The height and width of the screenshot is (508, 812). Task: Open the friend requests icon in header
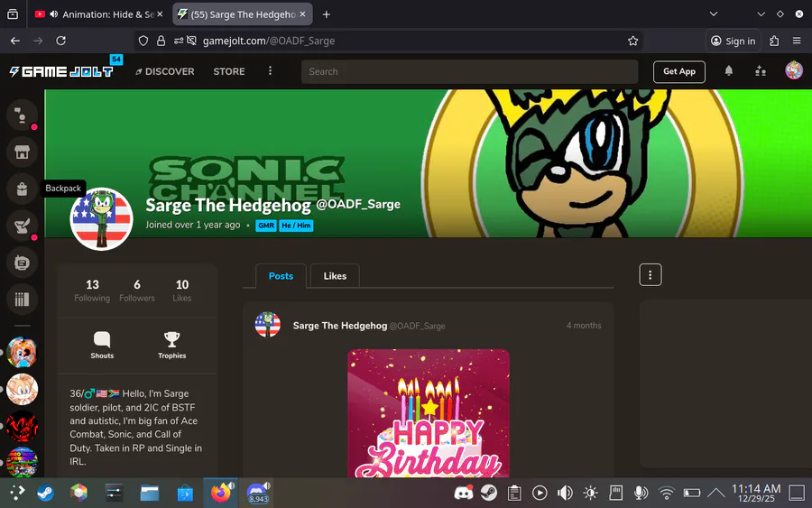tap(761, 71)
